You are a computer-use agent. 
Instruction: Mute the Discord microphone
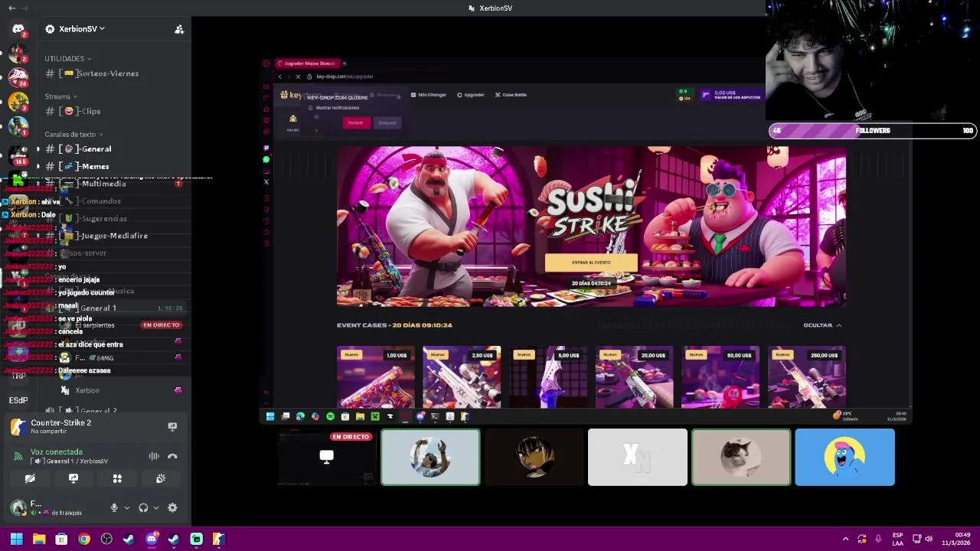114,507
